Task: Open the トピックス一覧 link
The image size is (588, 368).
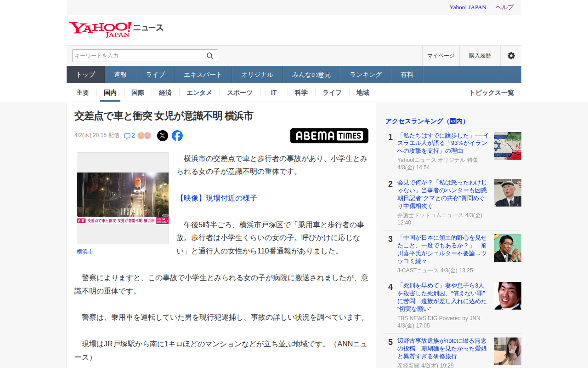Action: (x=491, y=92)
